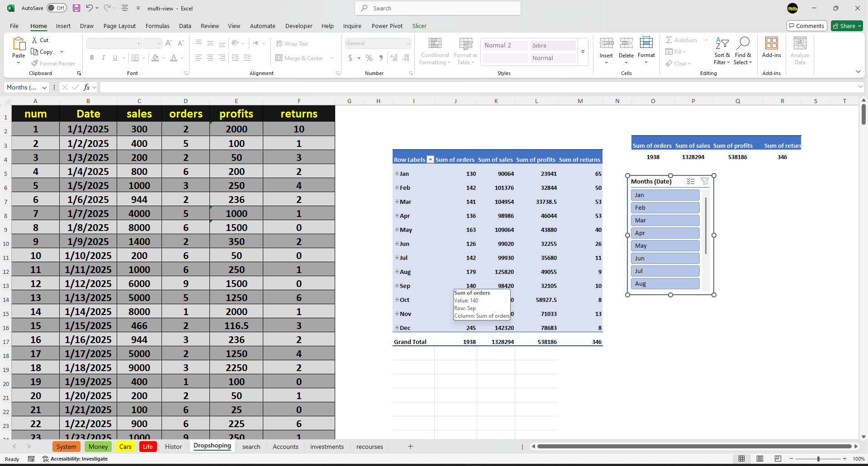The width and height of the screenshot is (868, 466).
Task: Click the Save icon in title bar
Action: click(x=76, y=8)
